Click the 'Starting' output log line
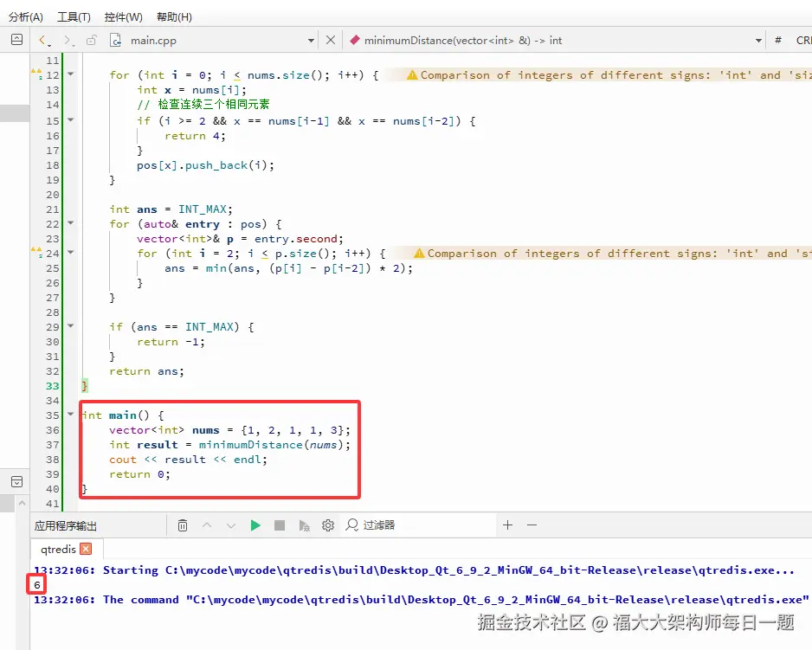The height and width of the screenshot is (650, 812). pyautogui.click(x=414, y=570)
